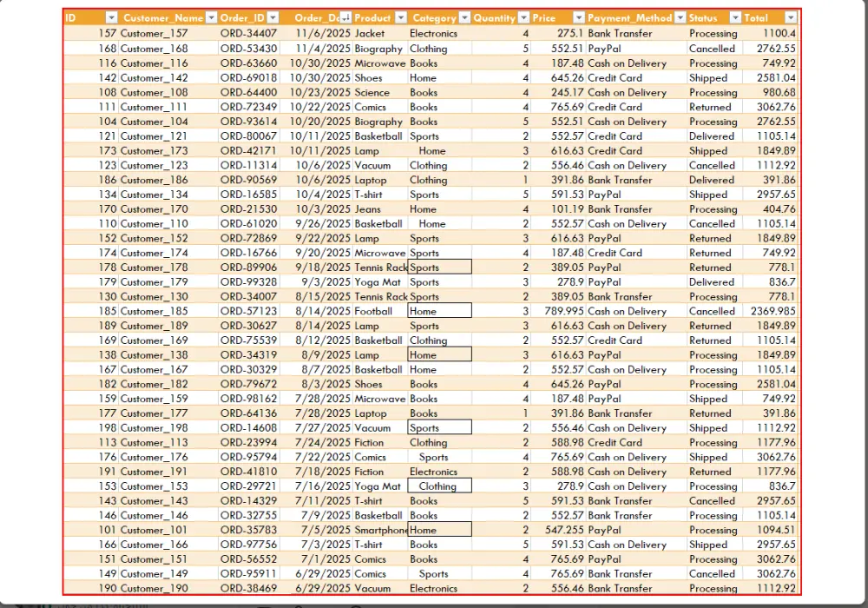
Task: Select the Customer_157 cell
Action: [168, 33]
